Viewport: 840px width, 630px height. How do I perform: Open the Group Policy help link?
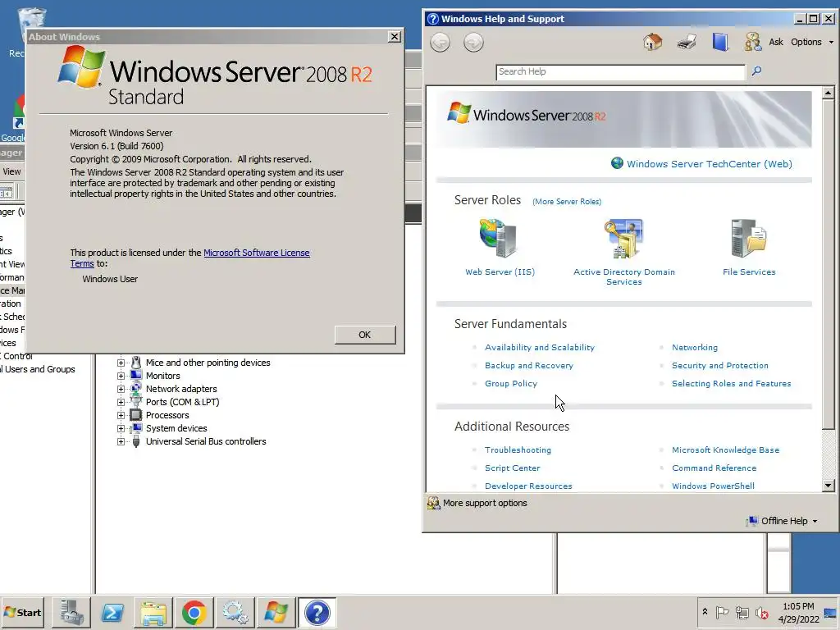tap(510, 384)
